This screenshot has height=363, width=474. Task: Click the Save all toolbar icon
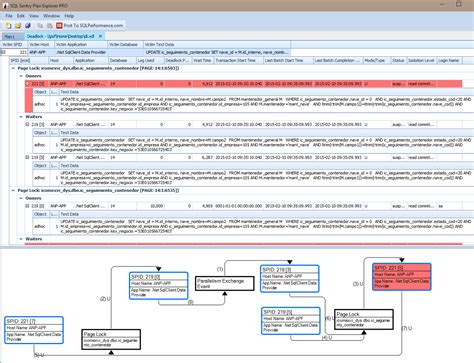[28, 25]
